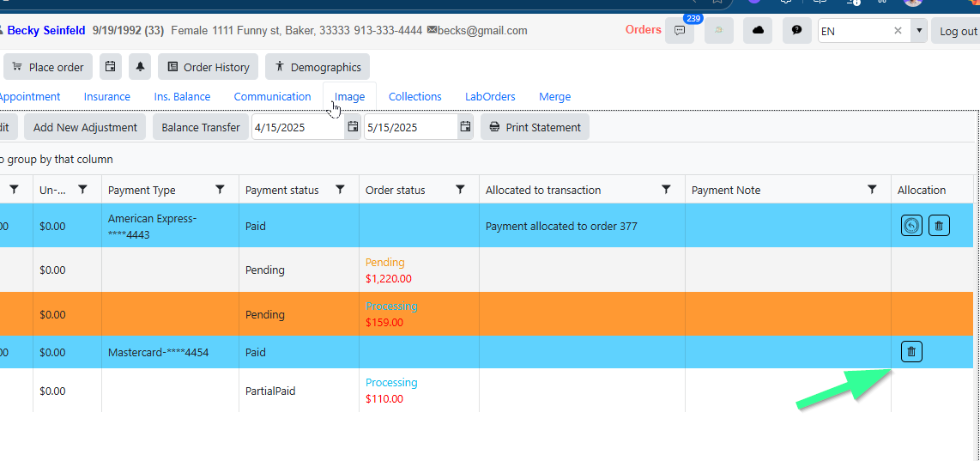
Task: Sort by Payment Type column header
Action: [142, 190]
